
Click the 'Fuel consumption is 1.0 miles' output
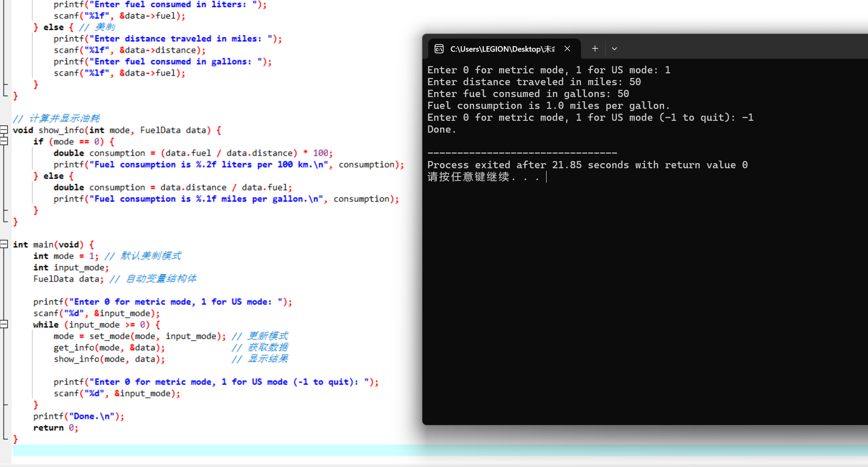click(x=548, y=106)
